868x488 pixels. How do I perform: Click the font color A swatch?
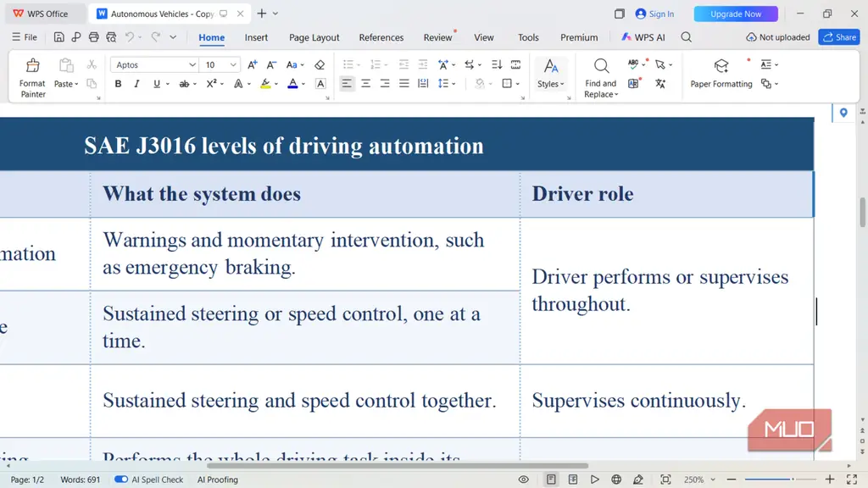pyautogui.click(x=292, y=84)
